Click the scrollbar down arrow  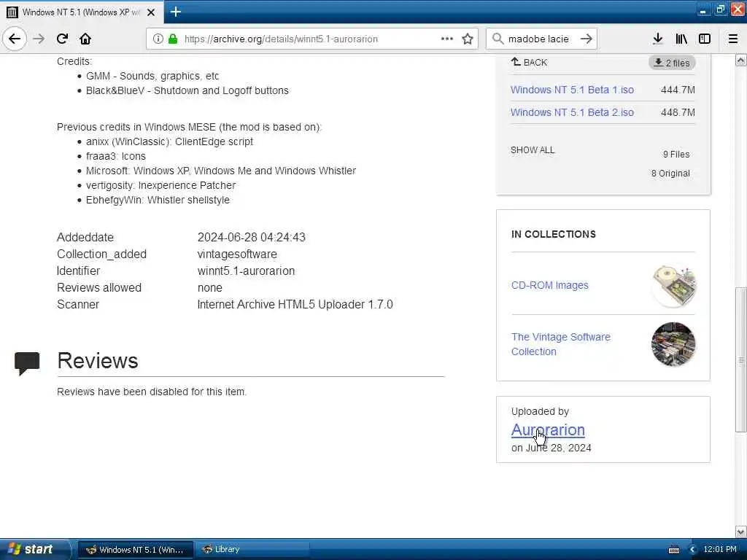point(740,532)
